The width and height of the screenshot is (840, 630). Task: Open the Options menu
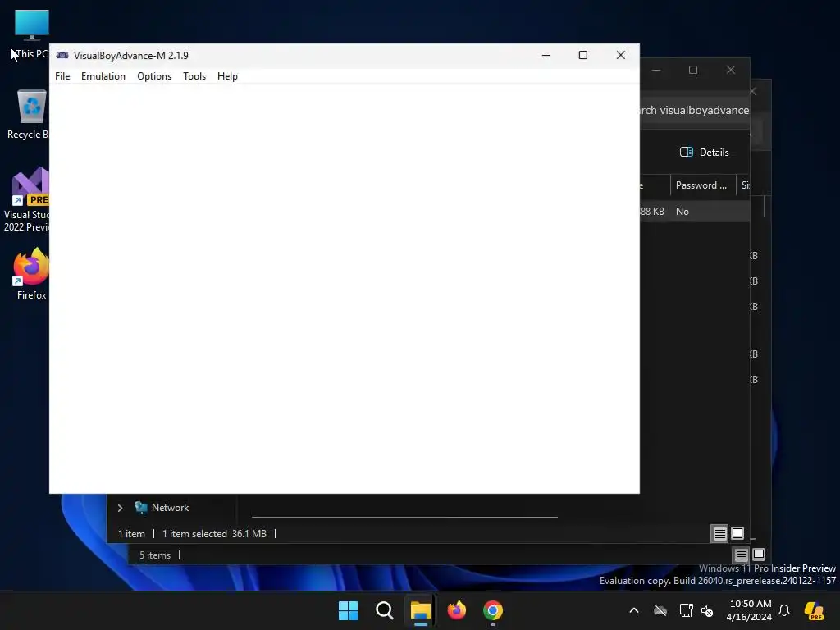click(x=153, y=76)
